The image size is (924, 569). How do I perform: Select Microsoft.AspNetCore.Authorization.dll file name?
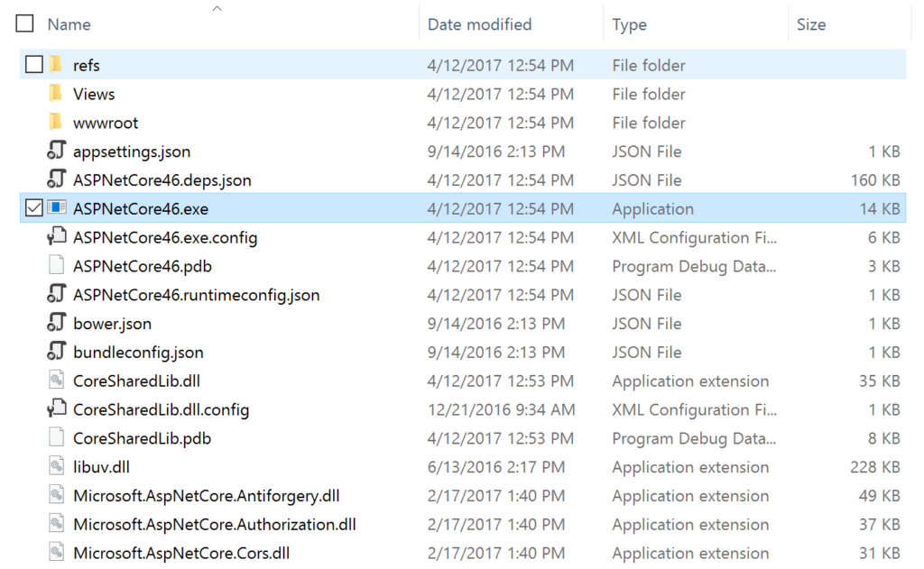pyautogui.click(x=215, y=525)
